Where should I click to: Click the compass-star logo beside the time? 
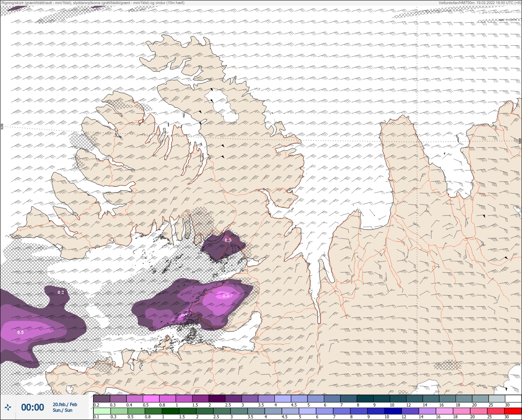coord(8,407)
